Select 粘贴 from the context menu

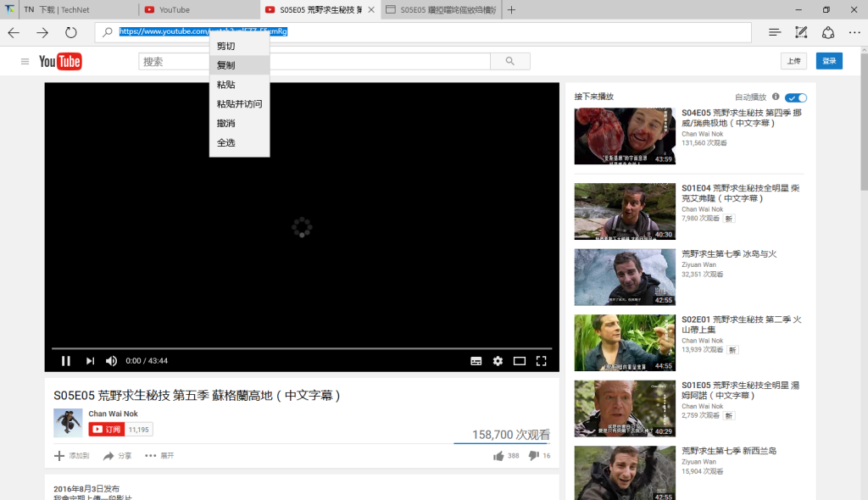(240, 85)
